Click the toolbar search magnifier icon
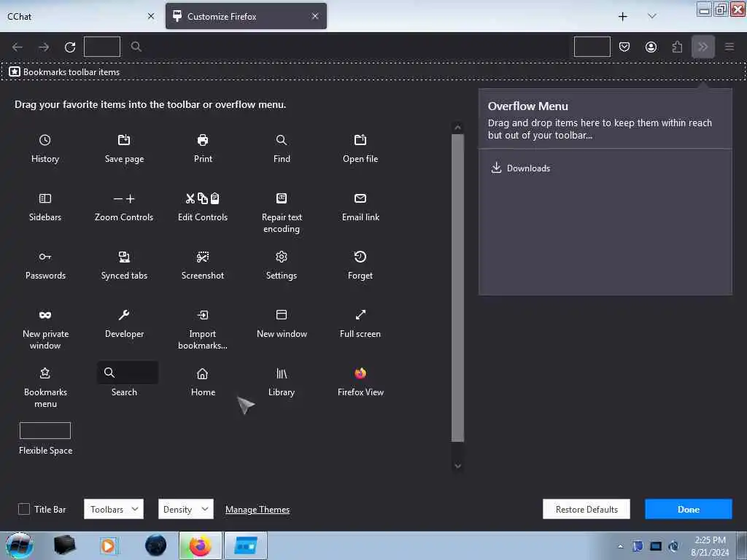 [136, 46]
